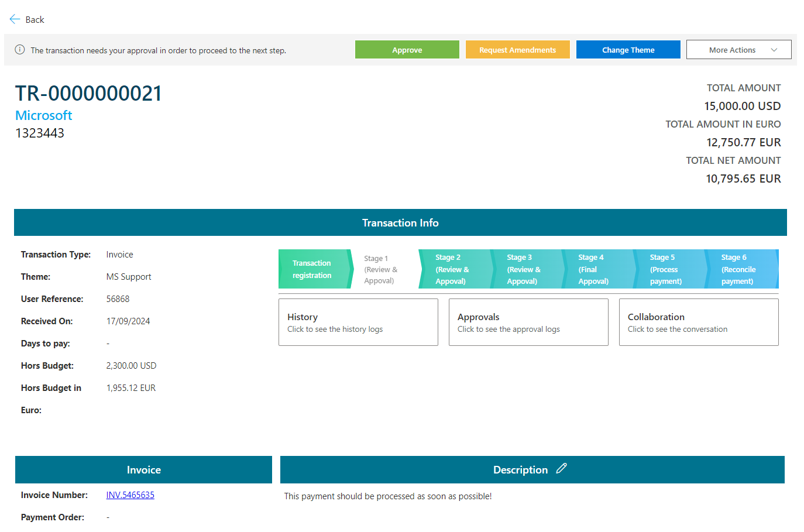The image size is (804, 532).
Task: Click the Transaction Info section header
Action: pyautogui.click(x=400, y=223)
